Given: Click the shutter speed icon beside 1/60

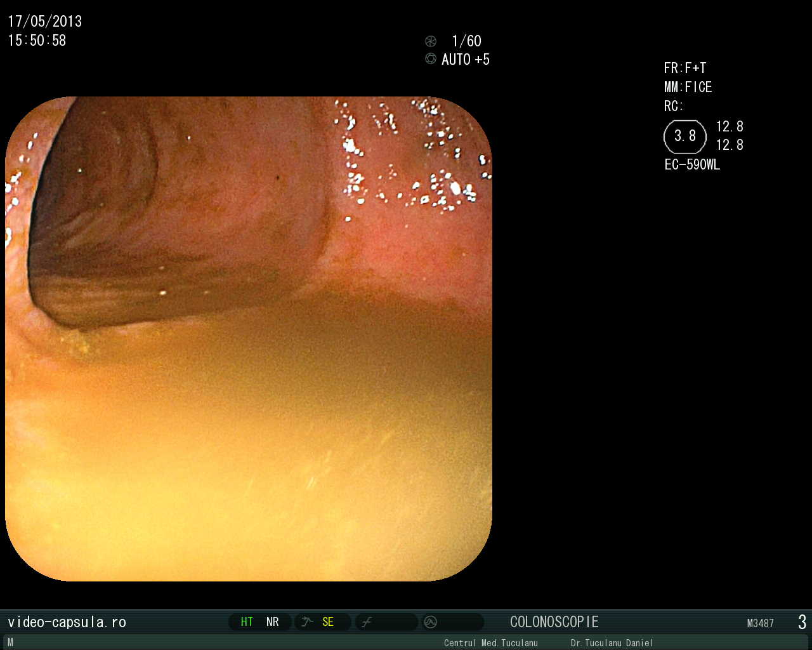Looking at the screenshot, I should point(431,41).
